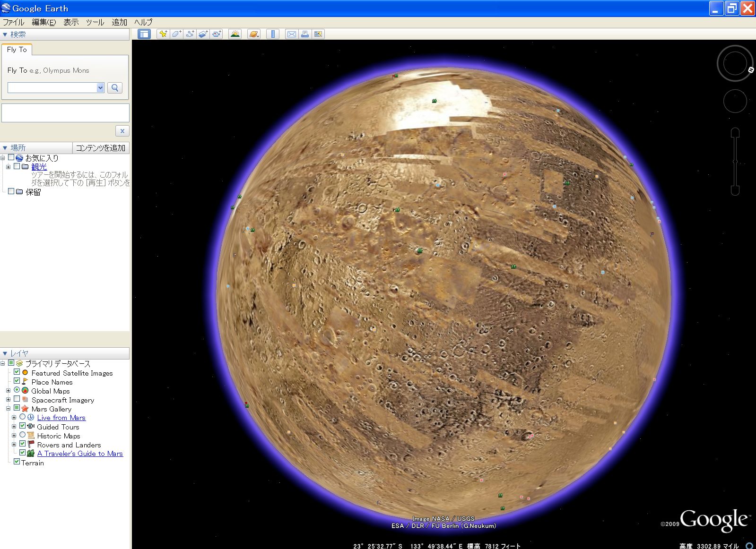The image size is (756, 549).
Task: Open the 編集(E) menu
Action: [44, 22]
